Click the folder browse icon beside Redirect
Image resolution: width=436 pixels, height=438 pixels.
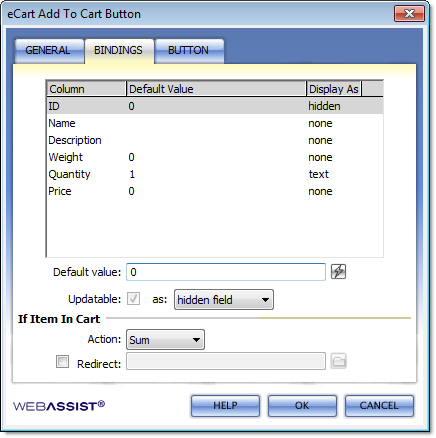pyautogui.click(x=339, y=361)
